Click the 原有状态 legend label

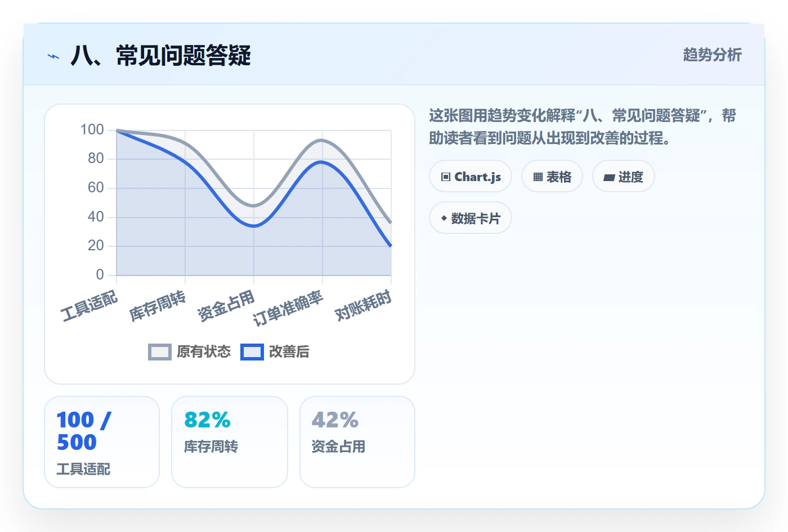tap(204, 352)
